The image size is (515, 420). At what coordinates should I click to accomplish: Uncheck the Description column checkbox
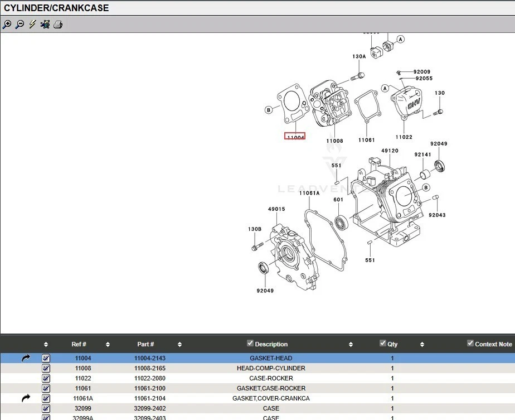pos(250,343)
